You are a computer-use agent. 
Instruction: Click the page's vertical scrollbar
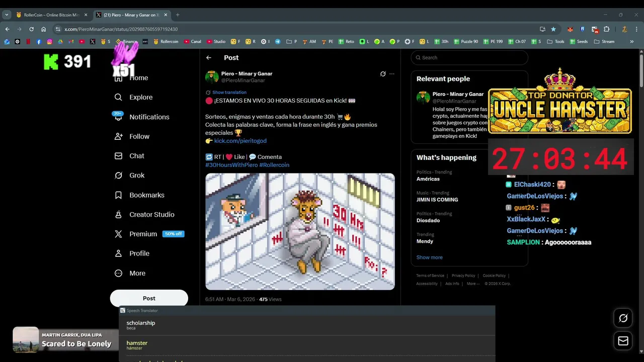tap(641, 70)
